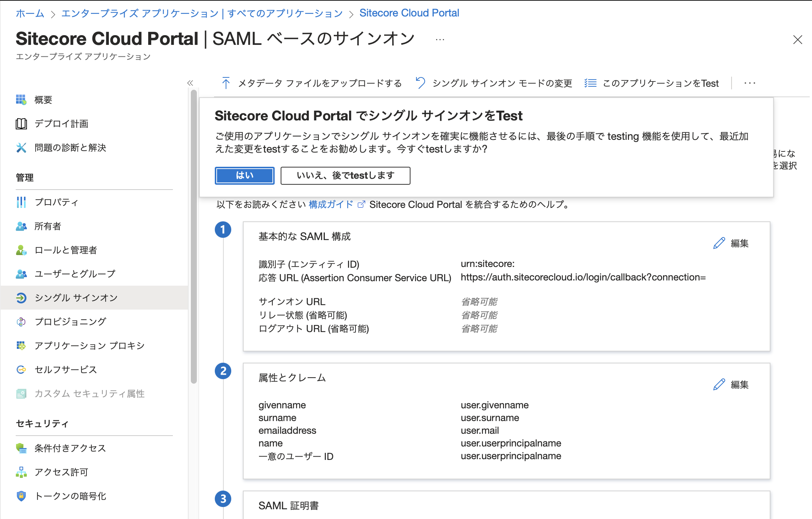The width and height of the screenshot is (812, 519).
Task: Open the 構成ガイド link
Action: tap(331, 205)
